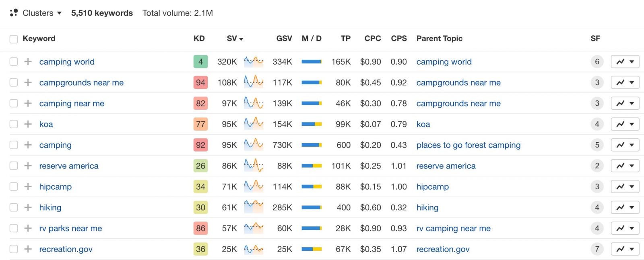Open chart dropdown for hipcamp row
The height and width of the screenshot is (260, 644).
(625, 186)
